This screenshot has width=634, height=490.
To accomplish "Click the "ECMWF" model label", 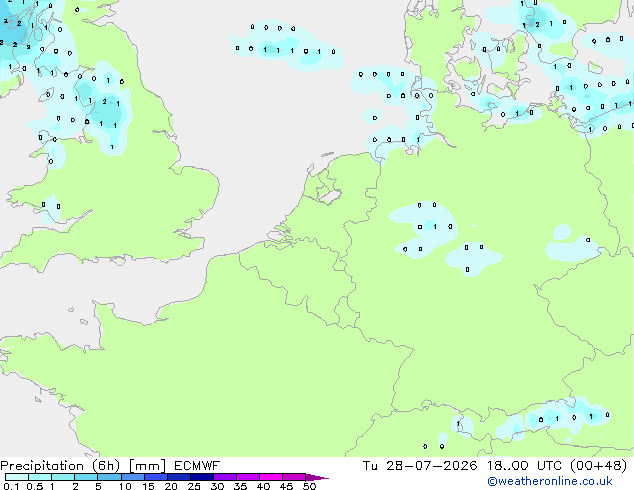I will click(x=197, y=466).
